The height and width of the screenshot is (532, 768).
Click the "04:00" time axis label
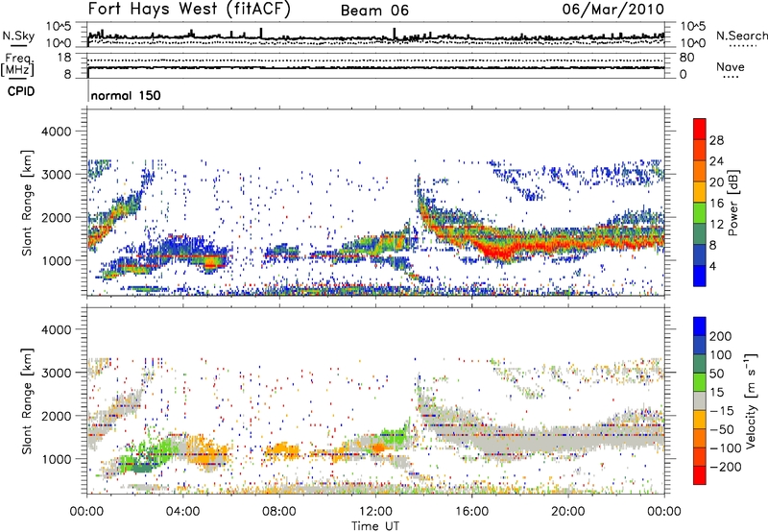point(182,512)
